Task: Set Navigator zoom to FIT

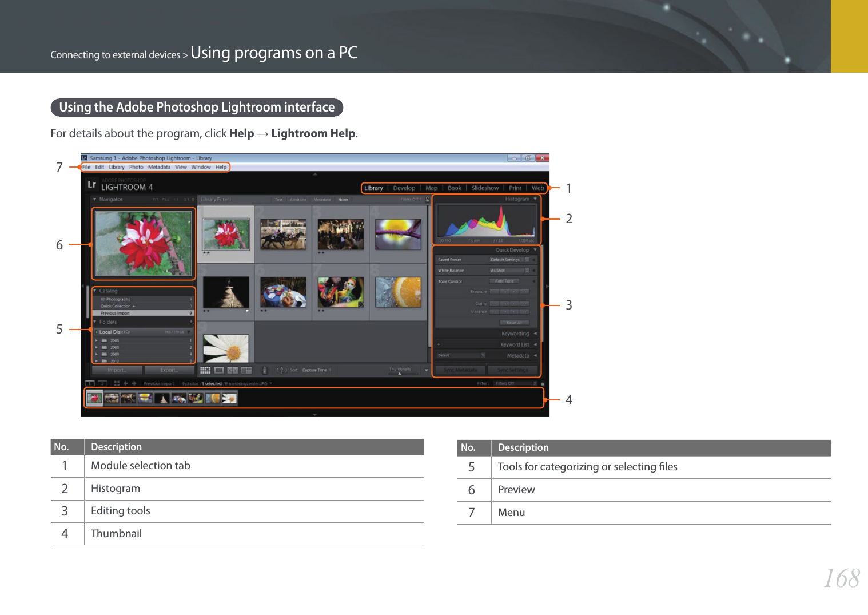Action: (x=156, y=200)
